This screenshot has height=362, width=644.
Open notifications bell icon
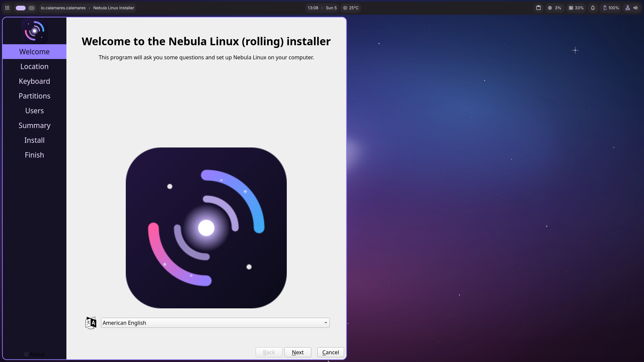click(x=593, y=8)
